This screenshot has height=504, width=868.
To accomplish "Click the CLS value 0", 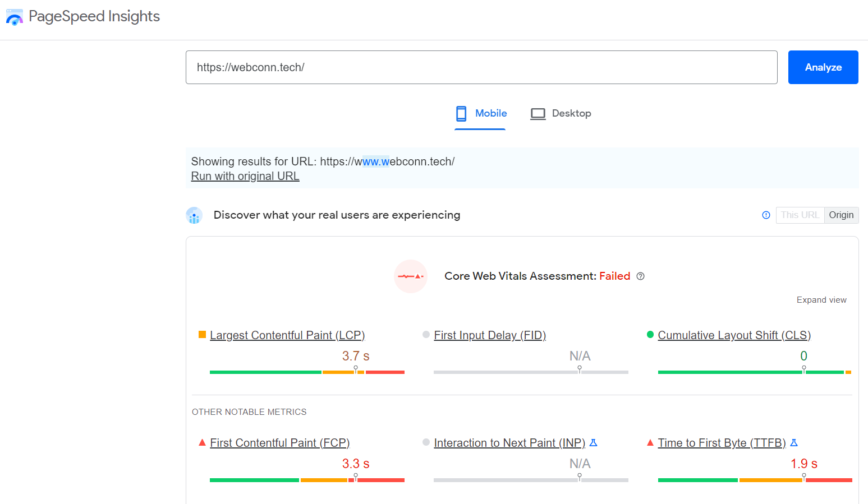I will (x=804, y=356).
